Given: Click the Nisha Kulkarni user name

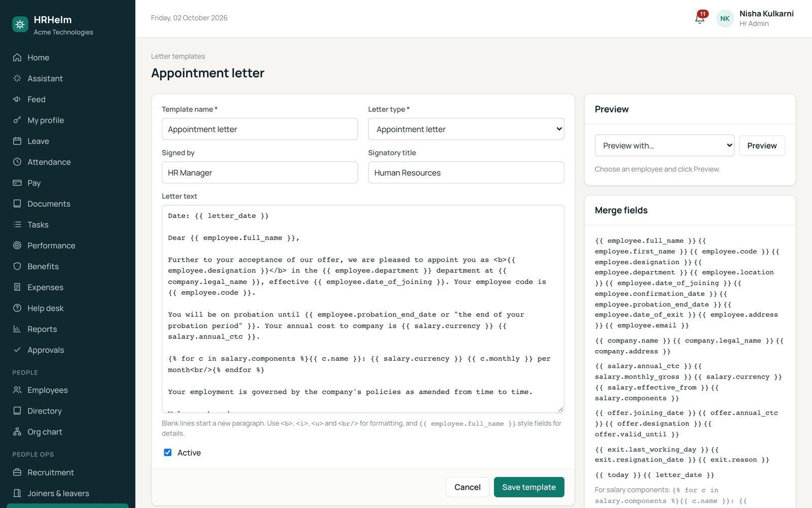Looking at the screenshot, I should click(x=766, y=14).
